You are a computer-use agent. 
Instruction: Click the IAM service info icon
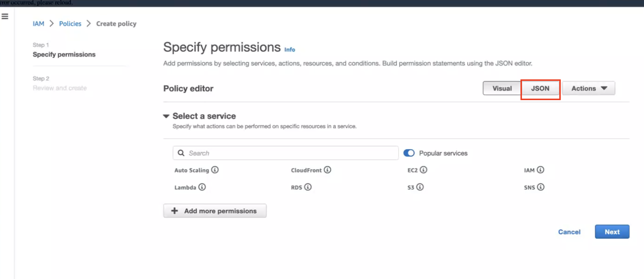(x=540, y=170)
